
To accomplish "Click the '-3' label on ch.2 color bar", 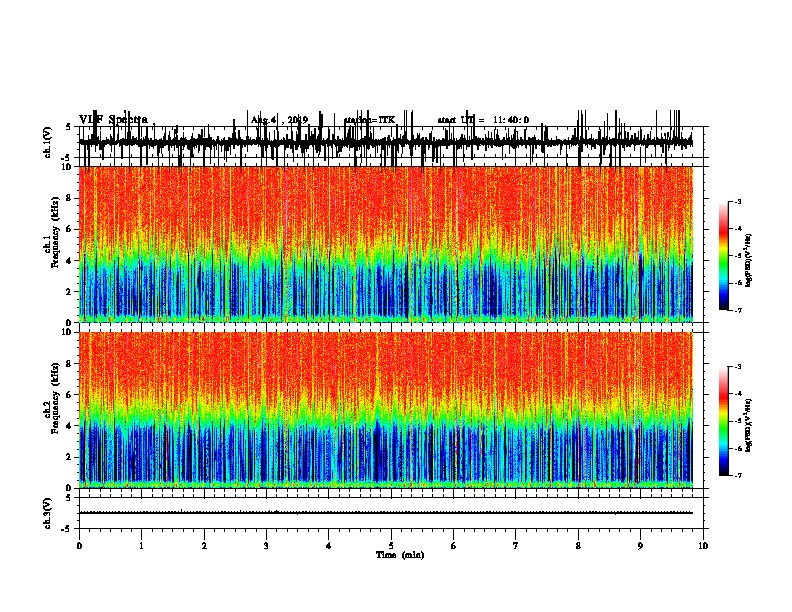I will pyautogui.click(x=738, y=367).
